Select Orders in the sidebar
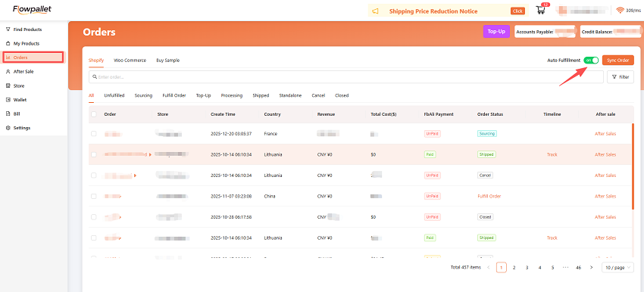Viewport: 644px width, 292px height. (x=33, y=57)
